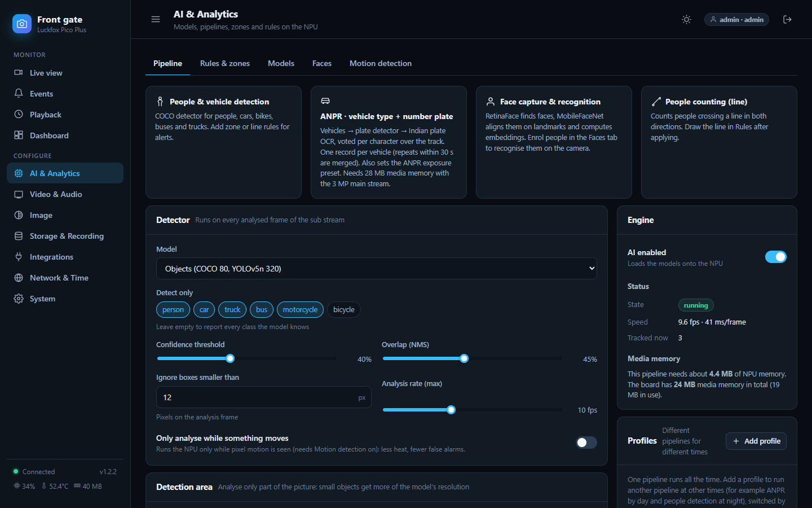Viewport: 812px width, 508px height.
Task: Open Network & Time globe icon
Action: (19, 278)
